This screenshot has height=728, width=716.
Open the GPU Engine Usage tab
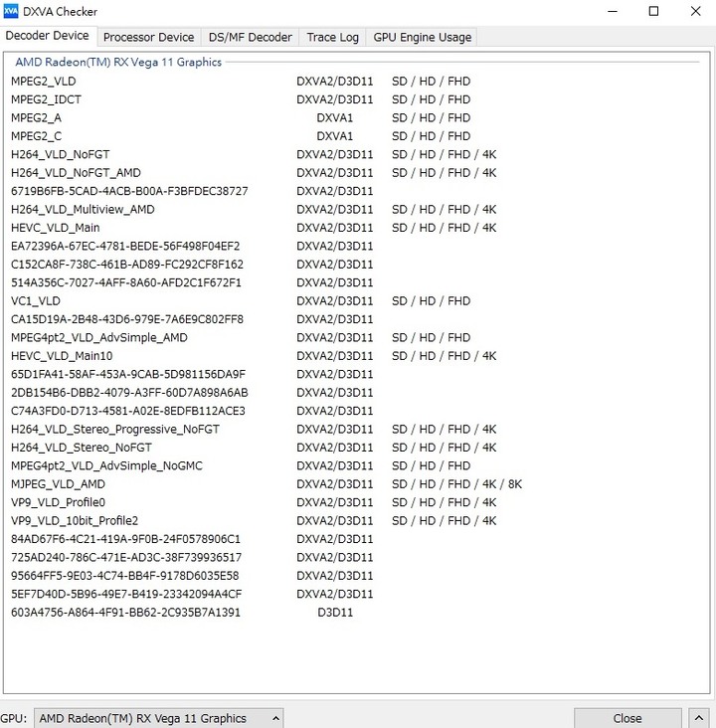tap(422, 37)
